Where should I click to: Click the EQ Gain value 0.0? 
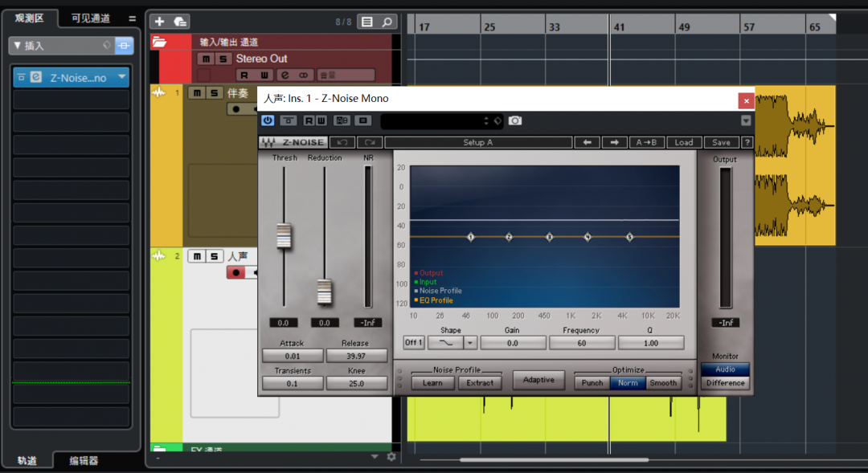(513, 343)
